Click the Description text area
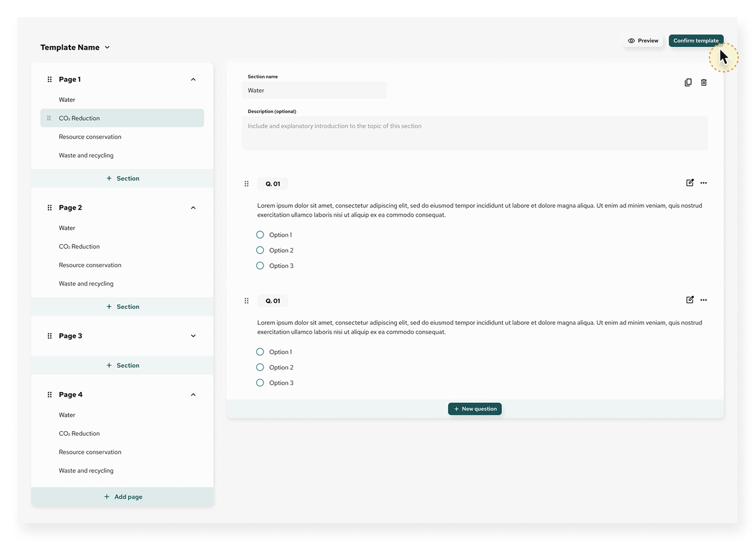Viewport: 756px width, 545px height. tap(475, 133)
